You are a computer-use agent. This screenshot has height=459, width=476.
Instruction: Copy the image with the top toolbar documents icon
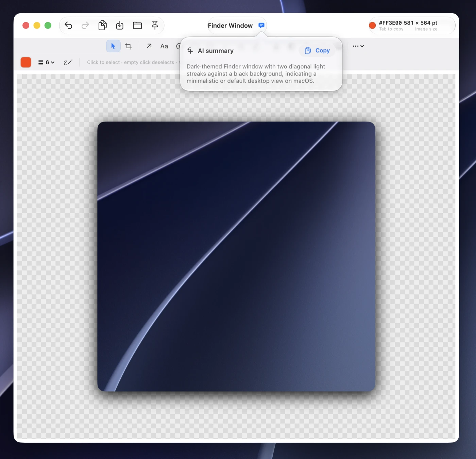[102, 26]
